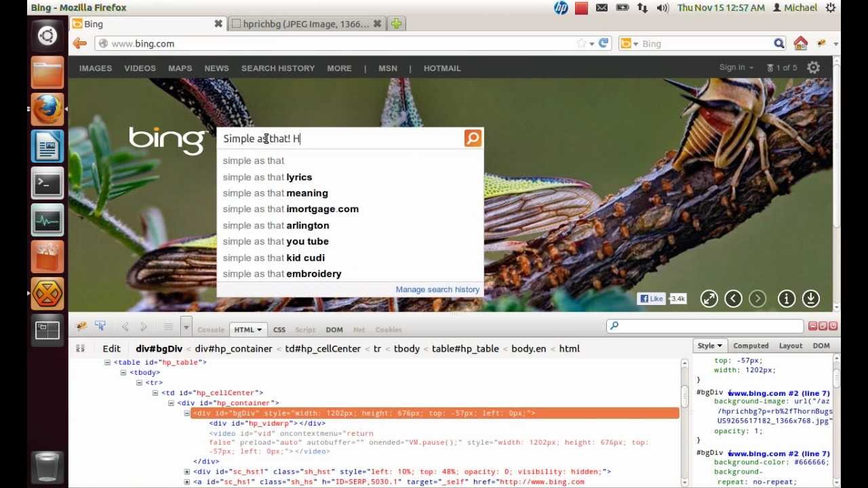
Task: Click the Firebug bug icon in navigation bar
Action: [x=821, y=43]
